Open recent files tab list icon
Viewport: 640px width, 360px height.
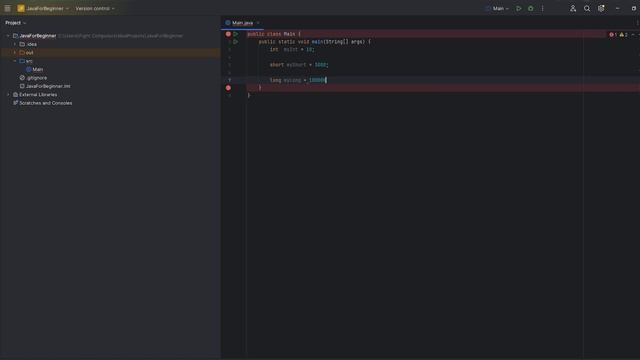click(x=637, y=23)
